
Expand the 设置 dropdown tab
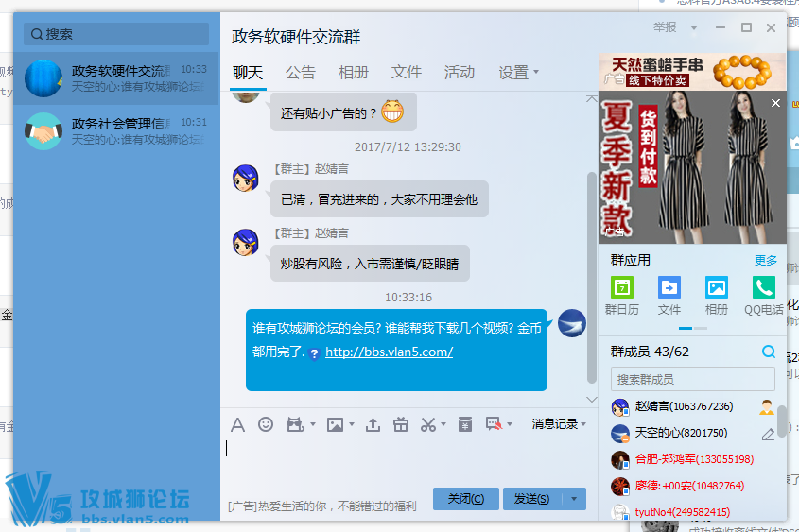[519, 73]
